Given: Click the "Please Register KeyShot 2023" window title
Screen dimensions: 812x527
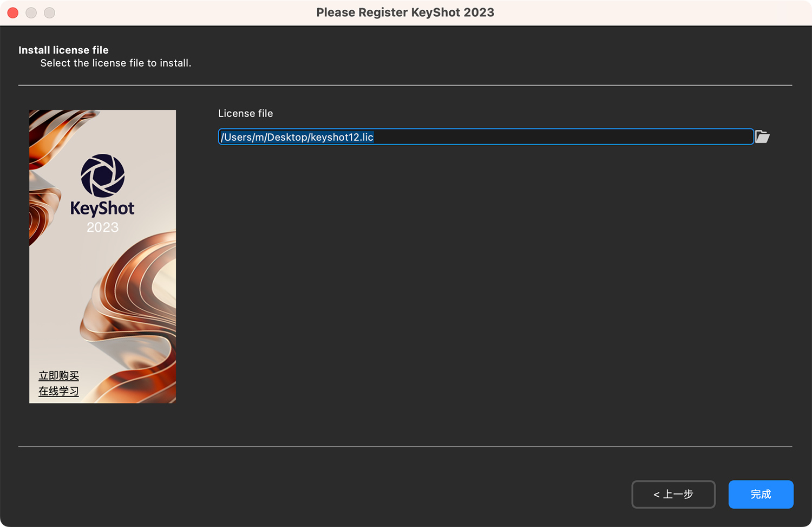Looking at the screenshot, I should (405, 12).
